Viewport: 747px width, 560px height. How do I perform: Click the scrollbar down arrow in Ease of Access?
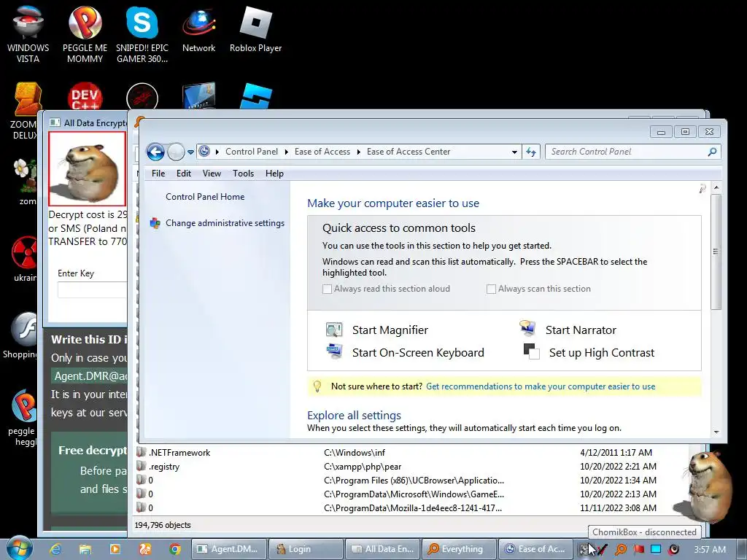pyautogui.click(x=716, y=432)
